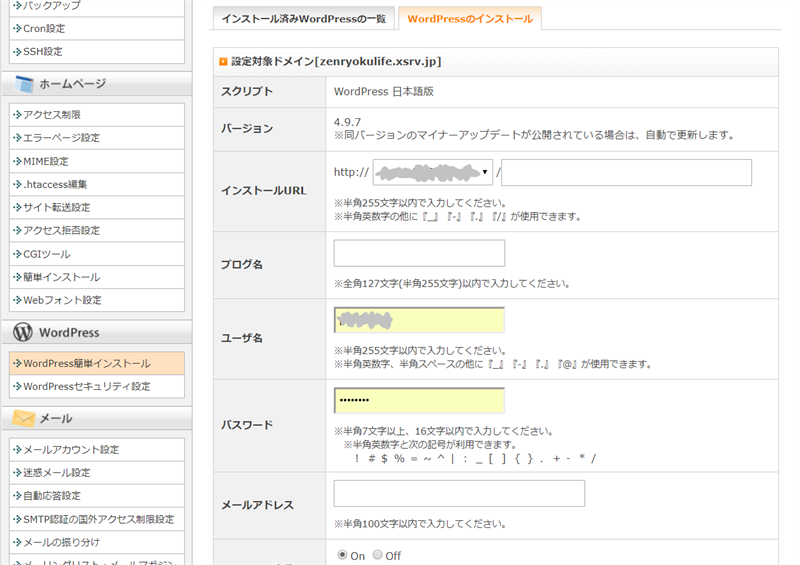The width and height of the screenshot is (800, 565).
Task: Click the arrow icon beside MIME設定
Action: [17, 161]
